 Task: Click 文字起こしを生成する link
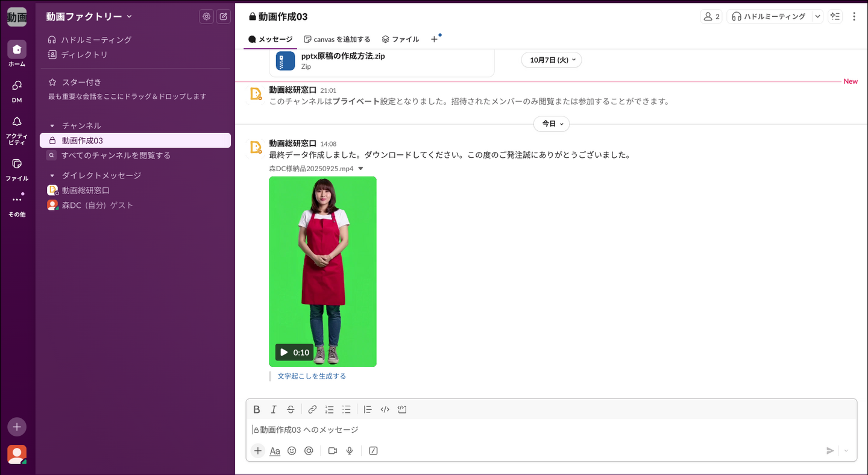click(312, 376)
